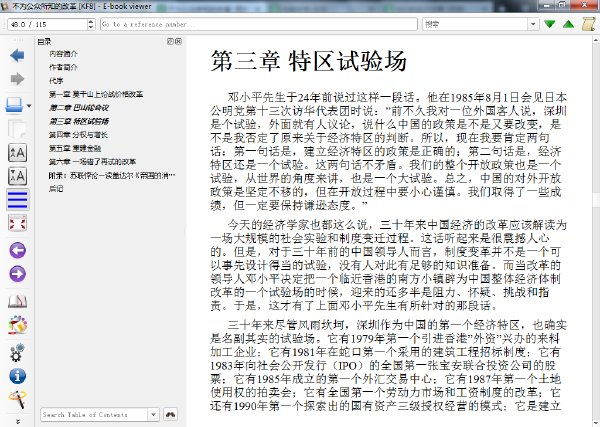600x427 pixels.
Task: Jump to 第四章 分权与增长 entry
Action: click(x=78, y=135)
